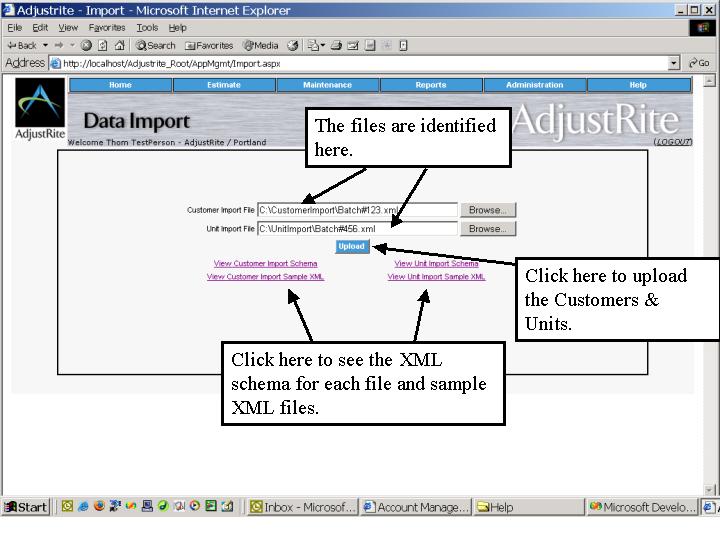Launch Internet Explorer from quick launch

[x=83, y=506]
